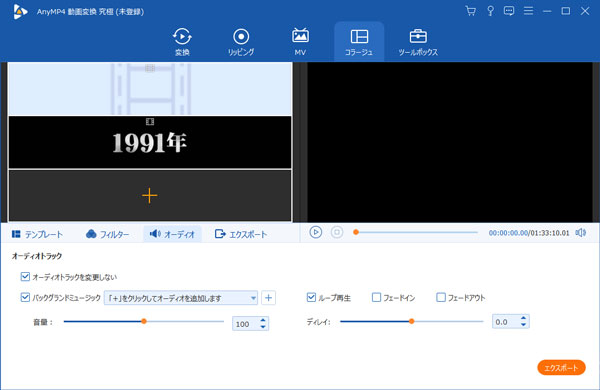
Task: Toggle ループ再生 loop playback checkbox
Action: click(x=311, y=297)
